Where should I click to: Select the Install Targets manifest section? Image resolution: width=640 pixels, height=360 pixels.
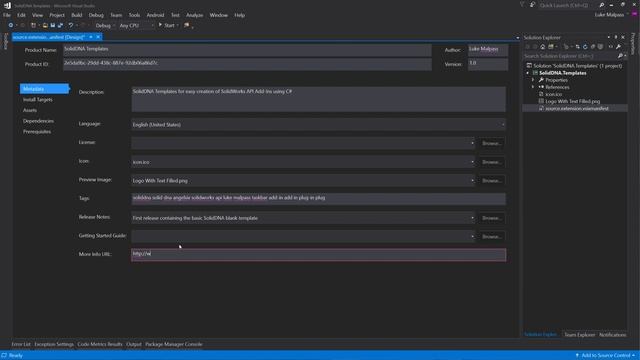pyautogui.click(x=38, y=100)
